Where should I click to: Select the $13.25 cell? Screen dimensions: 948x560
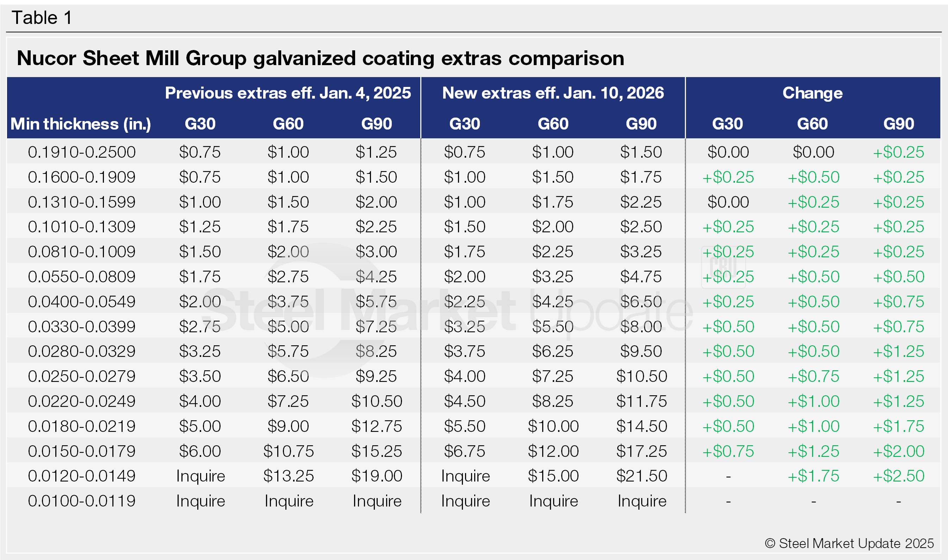[x=289, y=476]
